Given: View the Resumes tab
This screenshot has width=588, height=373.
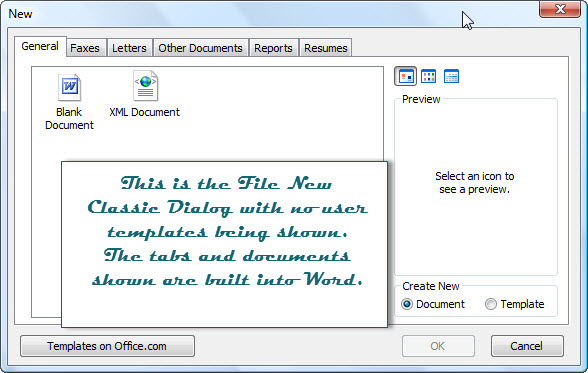Looking at the screenshot, I should coord(326,48).
